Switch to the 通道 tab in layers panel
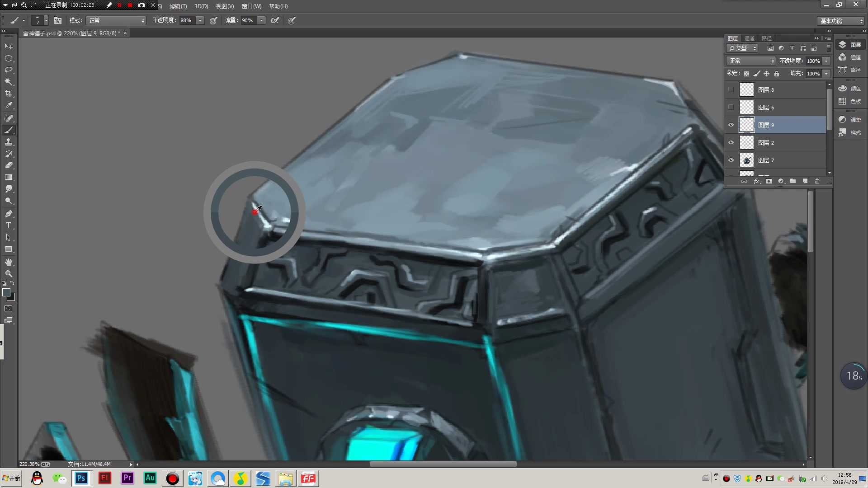Image resolution: width=868 pixels, height=488 pixels. pyautogui.click(x=750, y=38)
